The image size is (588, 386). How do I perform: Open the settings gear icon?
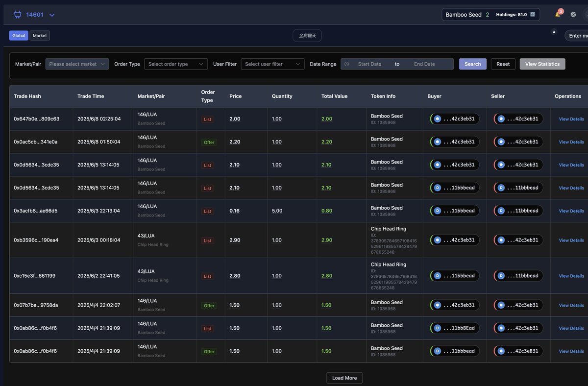(x=573, y=15)
